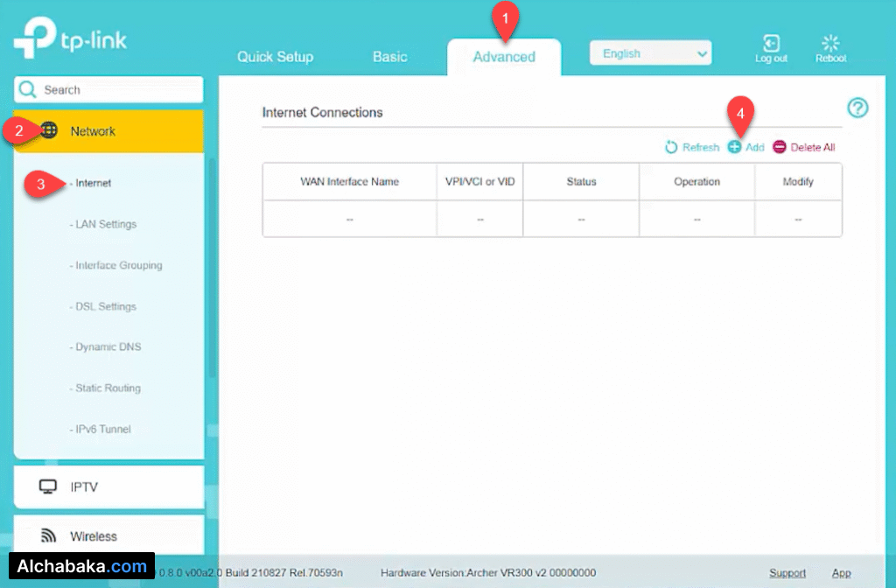
Task: Click the Add plus icon
Action: 735,147
